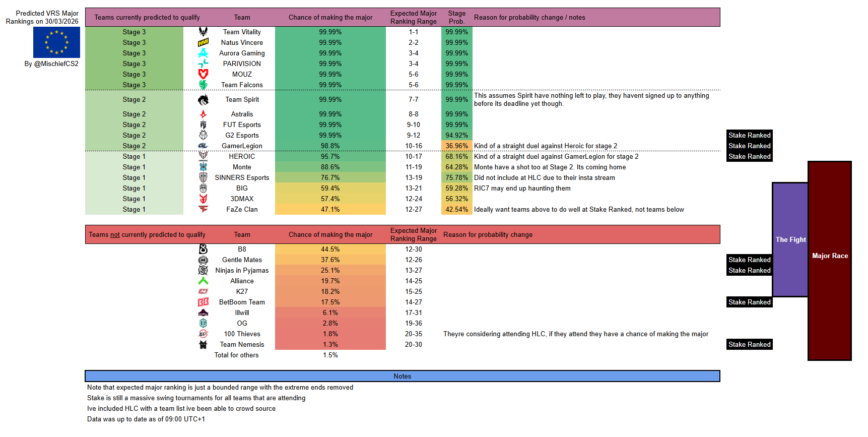This screenshot has width=868, height=437.
Task: Click the Team Falcons logo icon
Action: tap(203, 85)
